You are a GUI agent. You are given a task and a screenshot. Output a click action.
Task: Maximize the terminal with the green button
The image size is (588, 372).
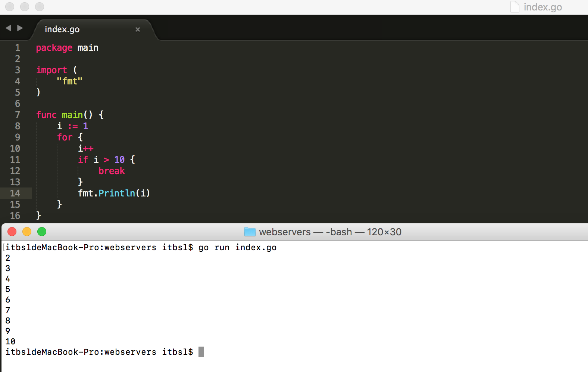coord(42,232)
